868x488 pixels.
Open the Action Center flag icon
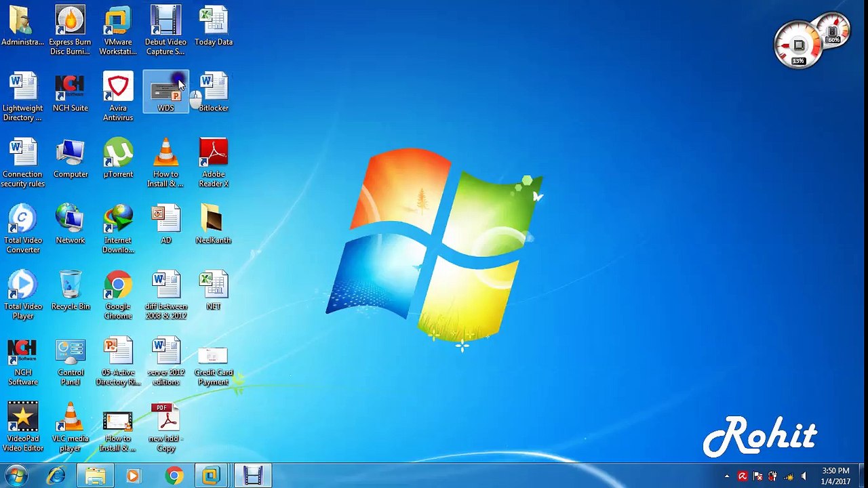(x=757, y=476)
